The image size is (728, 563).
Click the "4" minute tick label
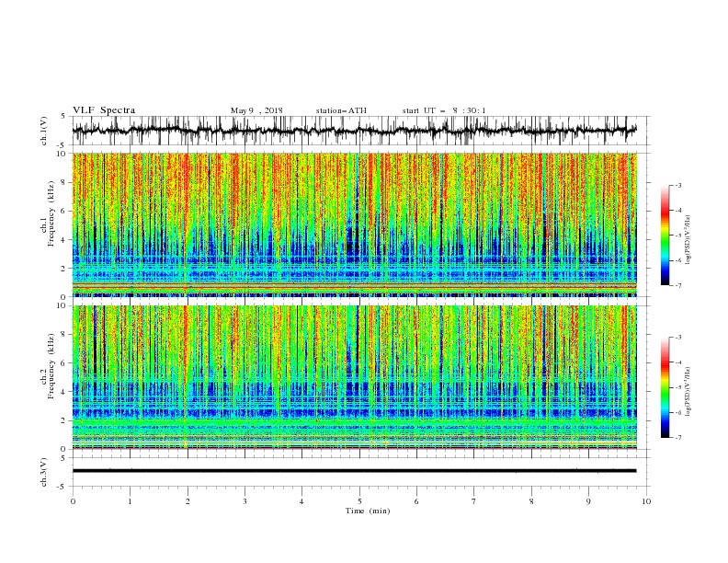pos(301,501)
